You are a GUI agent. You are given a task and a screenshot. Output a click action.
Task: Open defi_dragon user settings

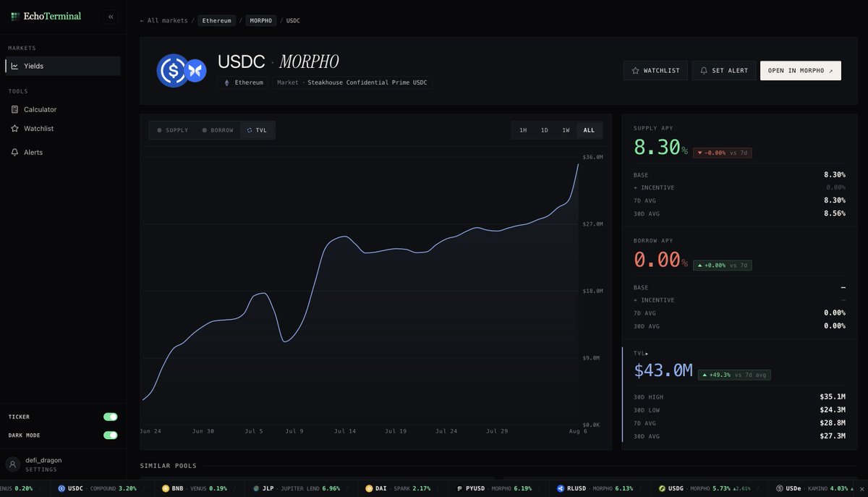pyautogui.click(x=62, y=464)
